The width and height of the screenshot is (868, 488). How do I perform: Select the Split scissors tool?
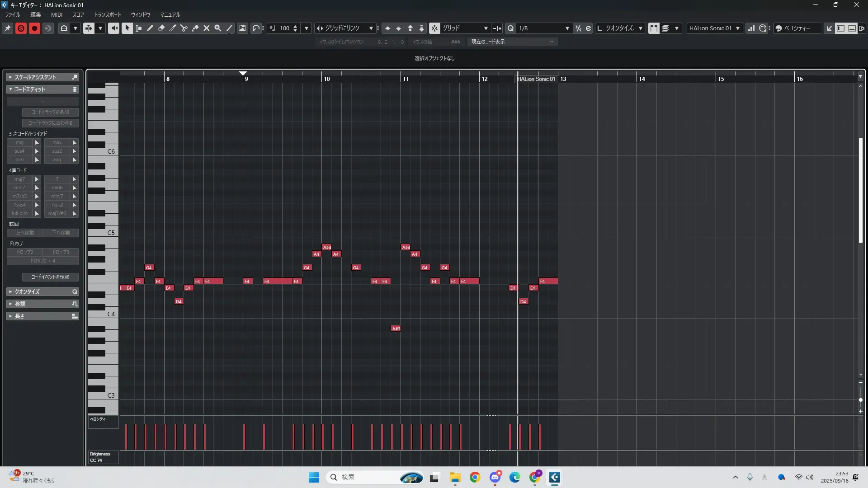184,28
